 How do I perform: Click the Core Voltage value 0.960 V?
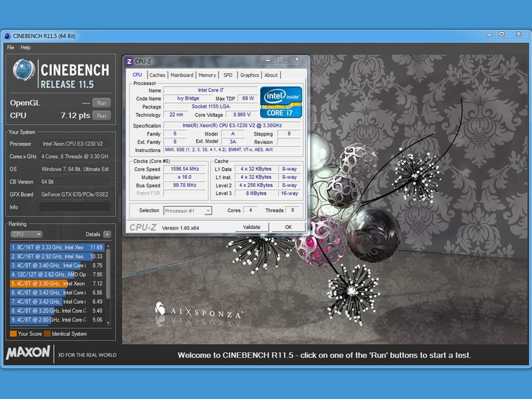click(242, 115)
